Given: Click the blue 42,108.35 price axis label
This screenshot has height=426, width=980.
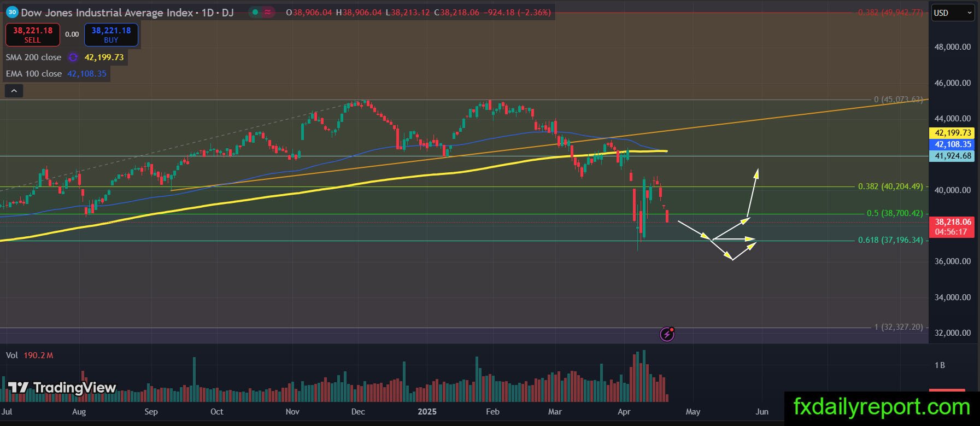Looking at the screenshot, I should click(953, 144).
